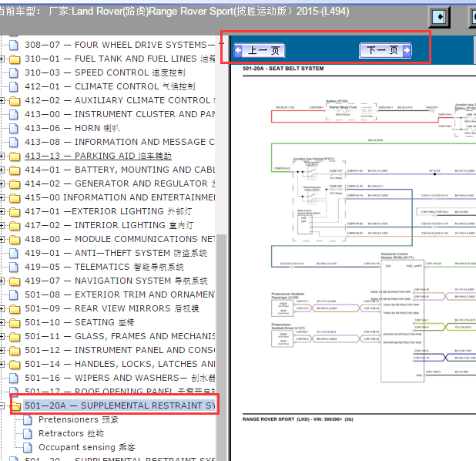Click page icon of Pretensioners row

tap(28, 419)
